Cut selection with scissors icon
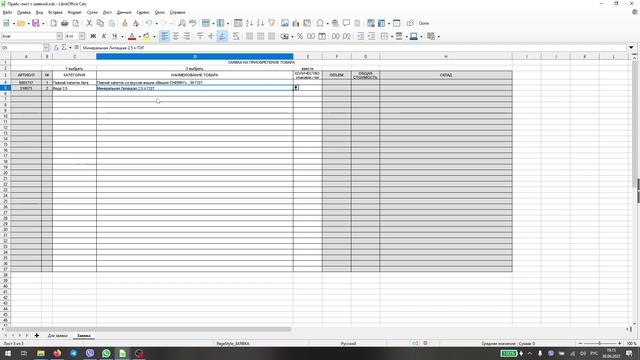The height and width of the screenshot is (360, 640). pyautogui.click(x=89, y=23)
